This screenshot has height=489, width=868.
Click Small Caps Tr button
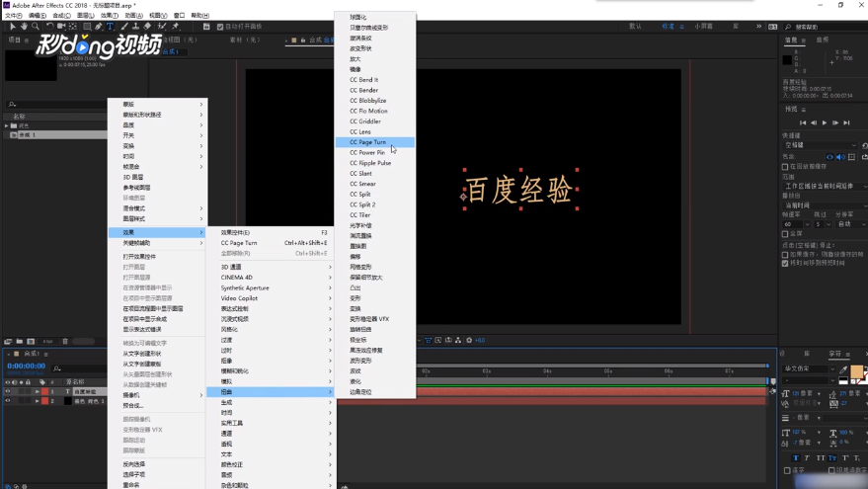click(832, 458)
